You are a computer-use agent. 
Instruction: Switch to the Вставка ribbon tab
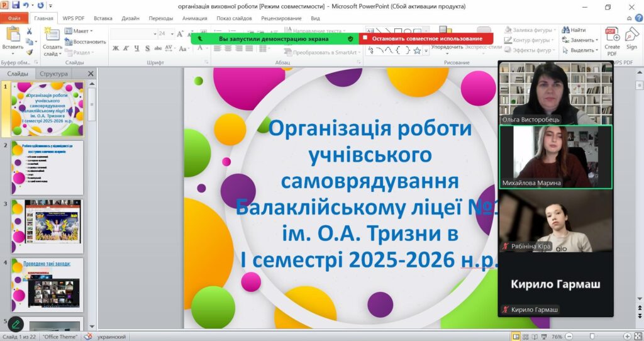pos(103,18)
